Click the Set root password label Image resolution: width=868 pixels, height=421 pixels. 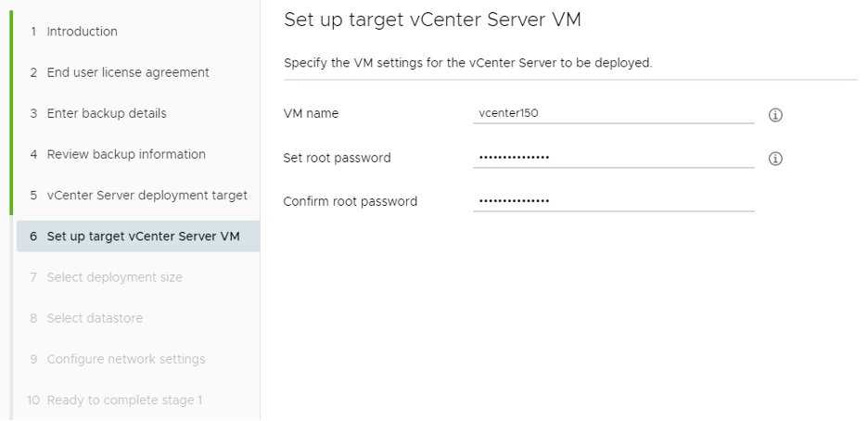[x=337, y=158]
